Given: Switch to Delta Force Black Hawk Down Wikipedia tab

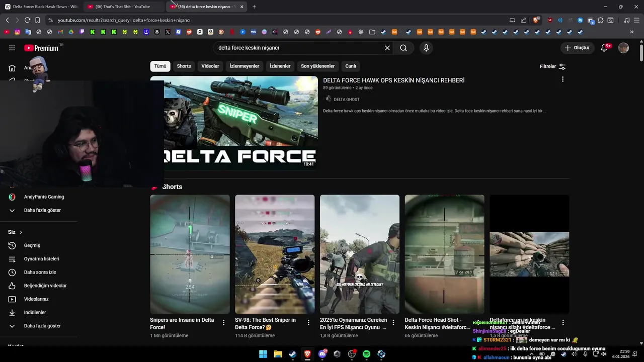Looking at the screenshot, I should coord(42,7).
